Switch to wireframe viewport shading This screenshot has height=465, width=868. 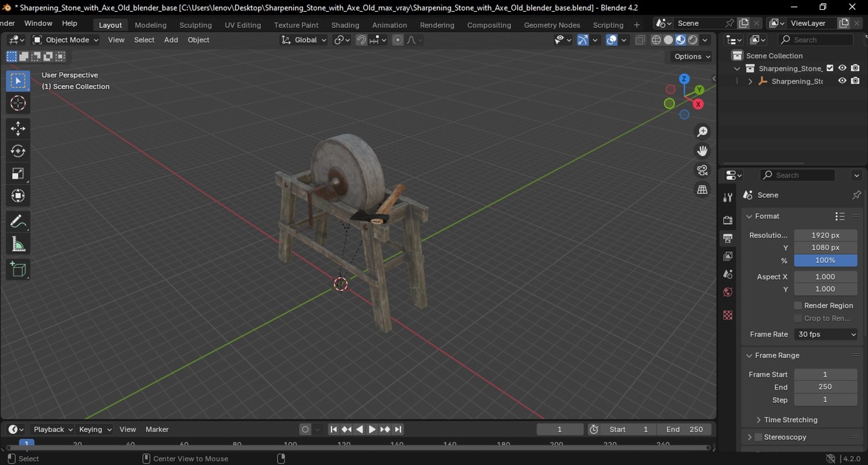[656, 40]
